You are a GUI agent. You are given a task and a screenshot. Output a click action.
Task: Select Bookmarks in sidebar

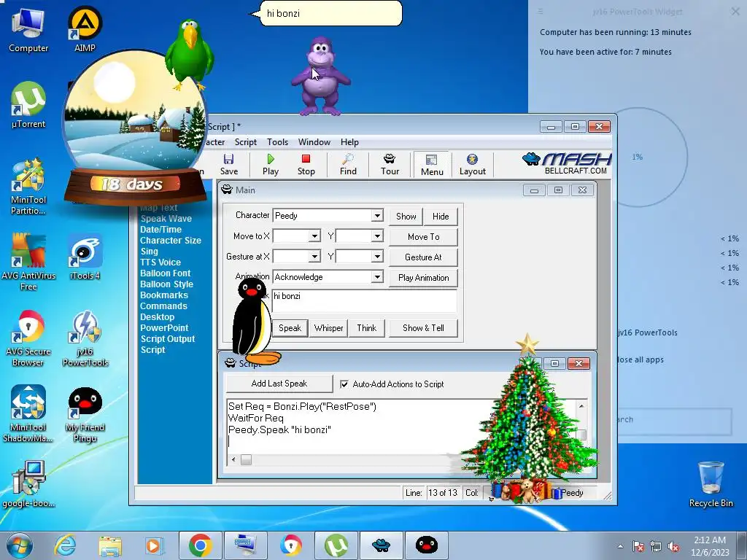tap(164, 295)
